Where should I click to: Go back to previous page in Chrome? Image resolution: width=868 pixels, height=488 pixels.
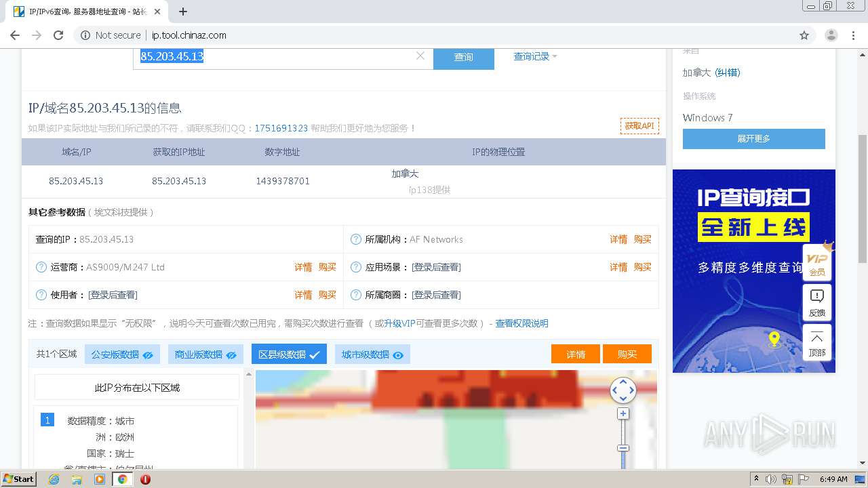point(15,35)
